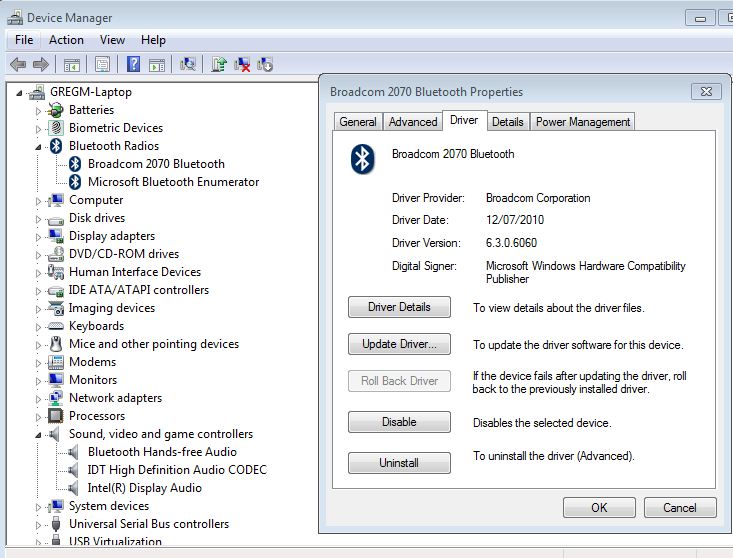Click the Update Driver Software toolbar icon
Screen dimensions: 733x558
[219, 64]
